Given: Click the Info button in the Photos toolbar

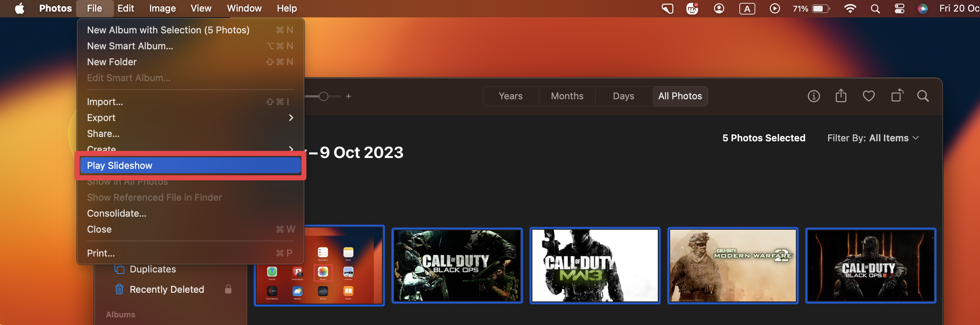Looking at the screenshot, I should [813, 96].
